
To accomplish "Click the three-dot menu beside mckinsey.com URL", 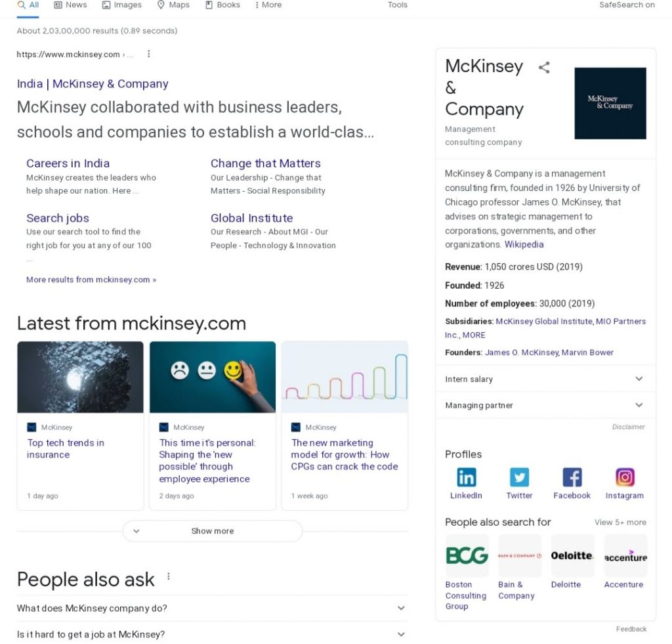I will (149, 54).
